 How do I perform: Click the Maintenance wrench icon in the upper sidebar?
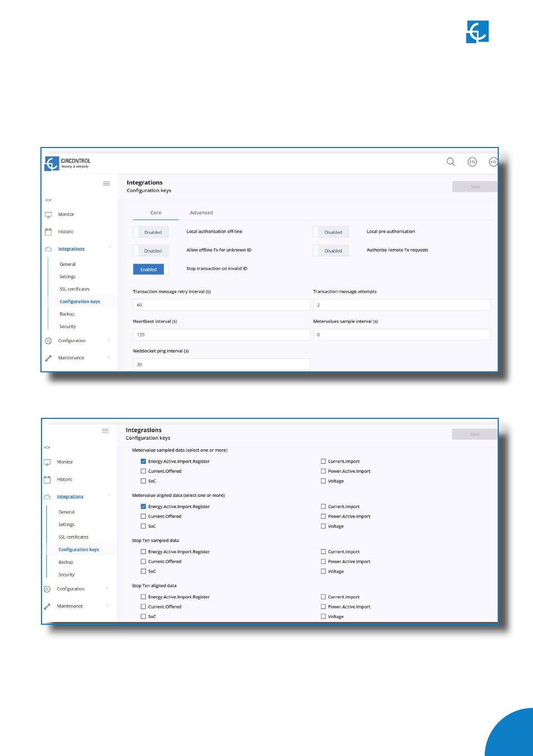[48, 358]
